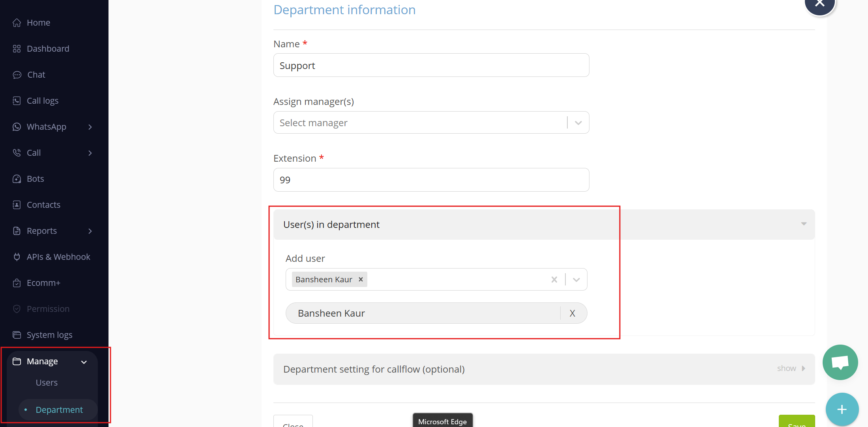Click the Extension input field
Screen dimensions: 868x427
click(x=431, y=180)
